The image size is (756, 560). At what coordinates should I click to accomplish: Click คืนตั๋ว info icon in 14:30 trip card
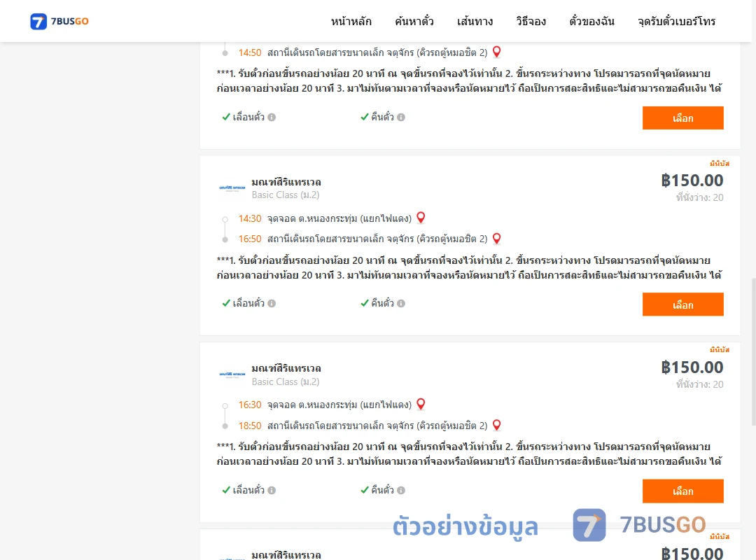tap(401, 303)
